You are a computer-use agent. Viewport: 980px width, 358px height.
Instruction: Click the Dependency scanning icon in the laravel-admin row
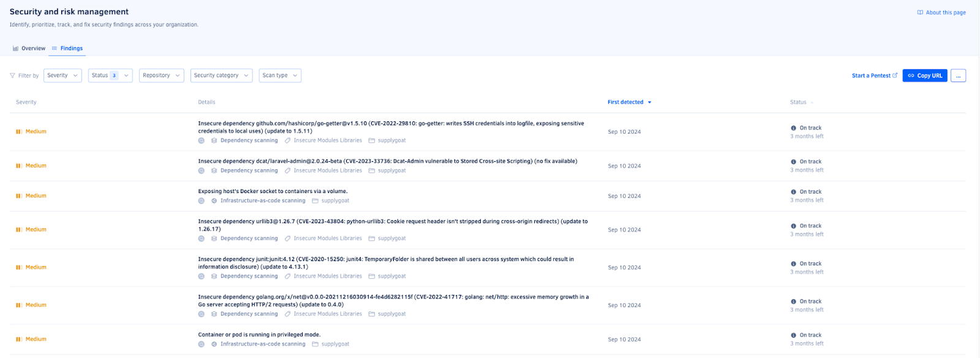(x=214, y=171)
